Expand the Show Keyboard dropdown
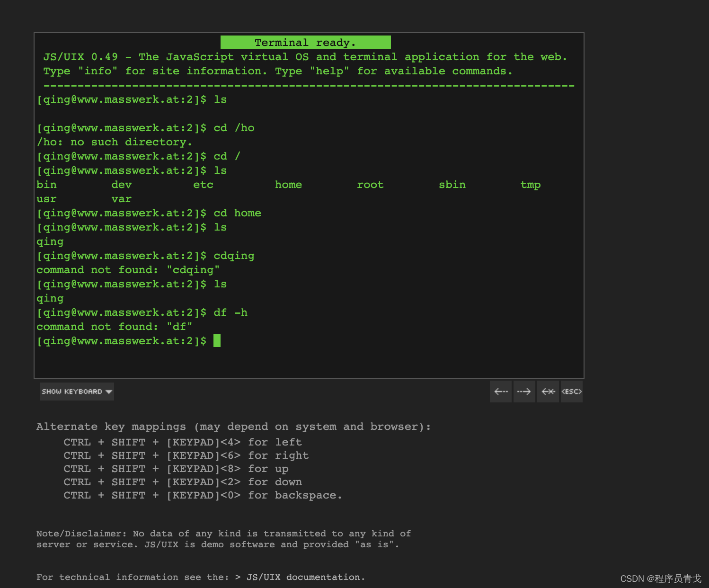The width and height of the screenshot is (709, 588). click(77, 392)
